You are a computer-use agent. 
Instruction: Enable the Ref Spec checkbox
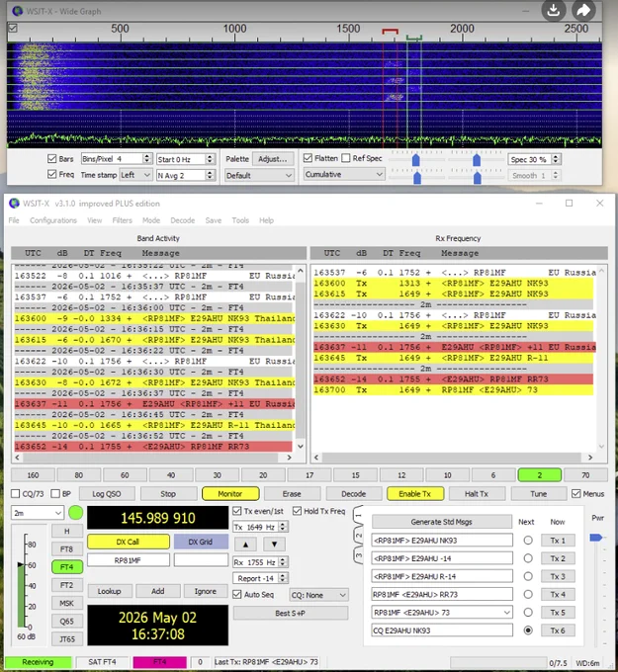(x=346, y=158)
